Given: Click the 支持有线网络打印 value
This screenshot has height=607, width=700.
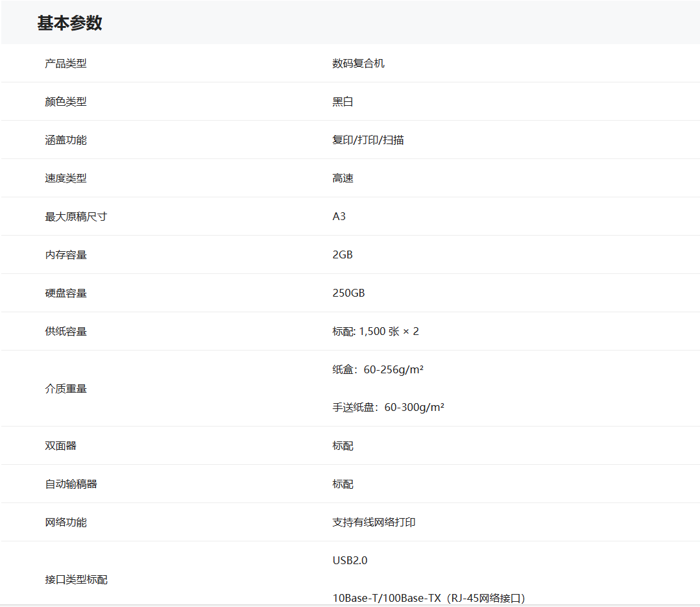Looking at the screenshot, I should point(374,523).
